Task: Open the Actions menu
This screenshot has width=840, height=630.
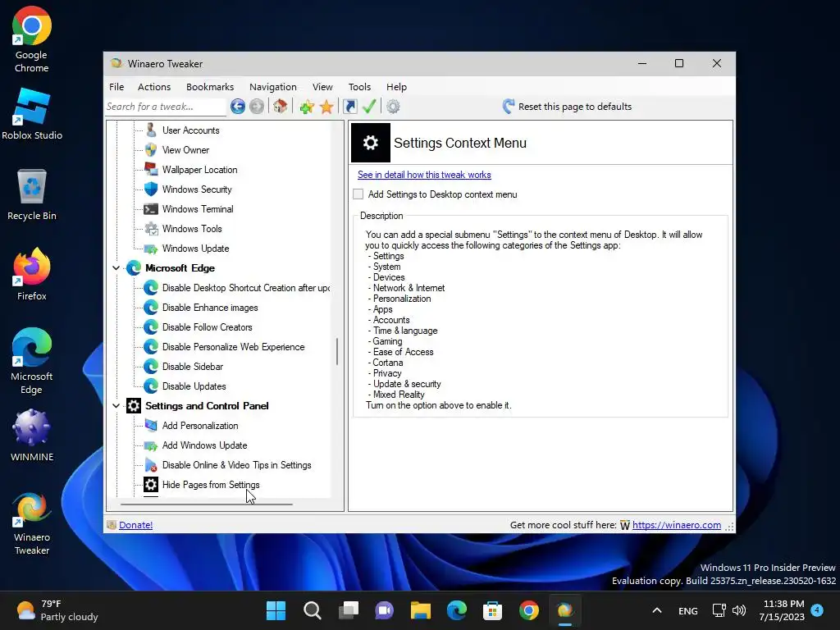Action: point(154,87)
